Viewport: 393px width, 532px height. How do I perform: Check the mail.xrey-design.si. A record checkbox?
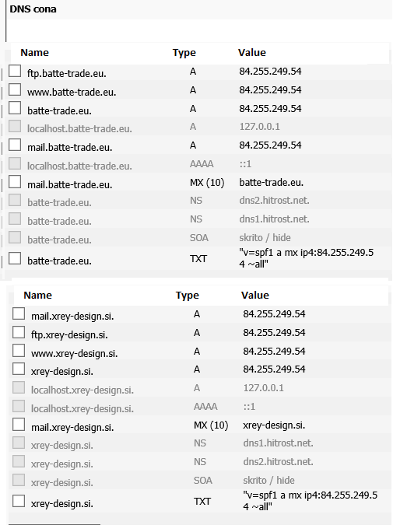[19, 314]
